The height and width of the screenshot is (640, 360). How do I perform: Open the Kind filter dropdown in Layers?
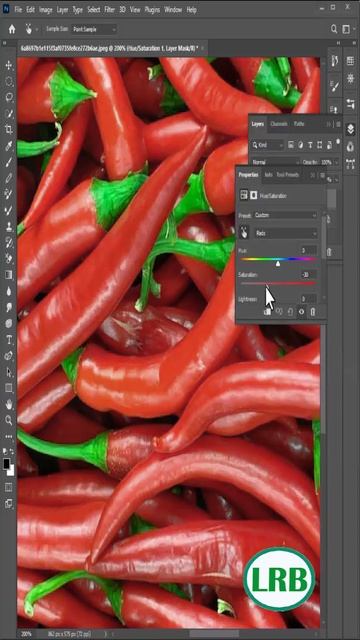pyautogui.click(x=268, y=145)
